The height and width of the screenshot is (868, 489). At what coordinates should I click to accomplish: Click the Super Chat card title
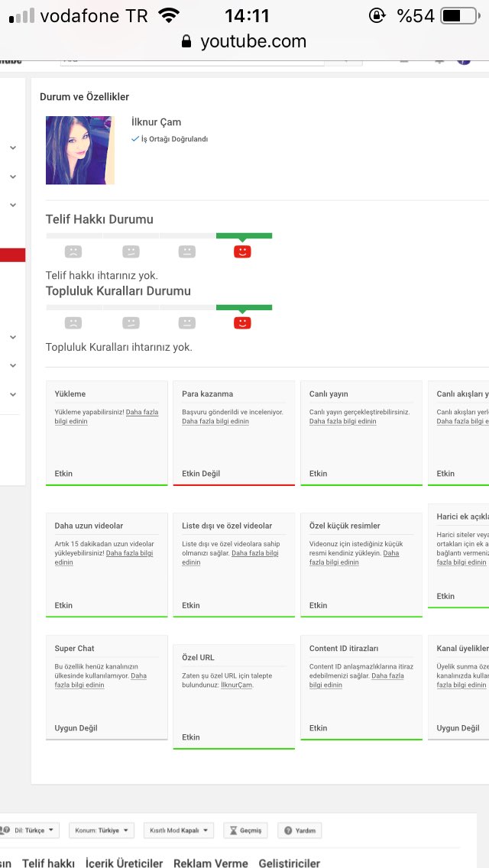pos(75,649)
